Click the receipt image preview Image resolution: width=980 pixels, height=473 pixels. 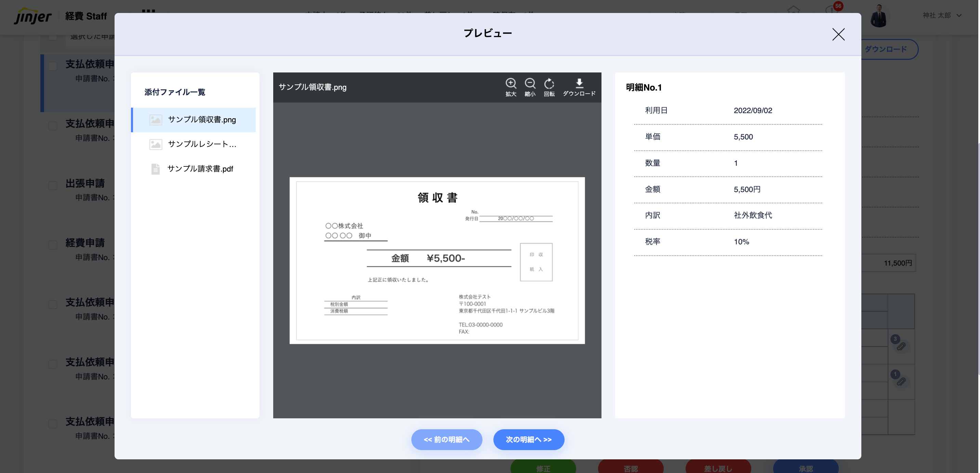[437, 260]
